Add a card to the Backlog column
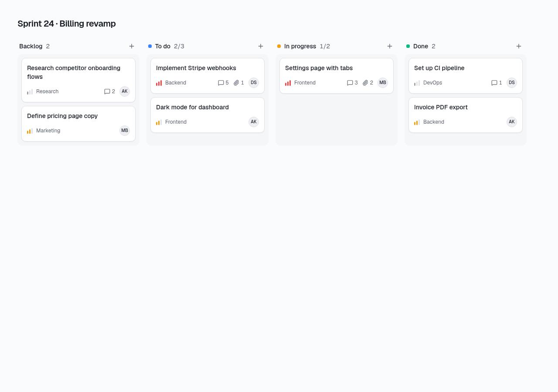Image resolution: width=558 pixels, height=392 pixels. pyautogui.click(x=132, y=46)
